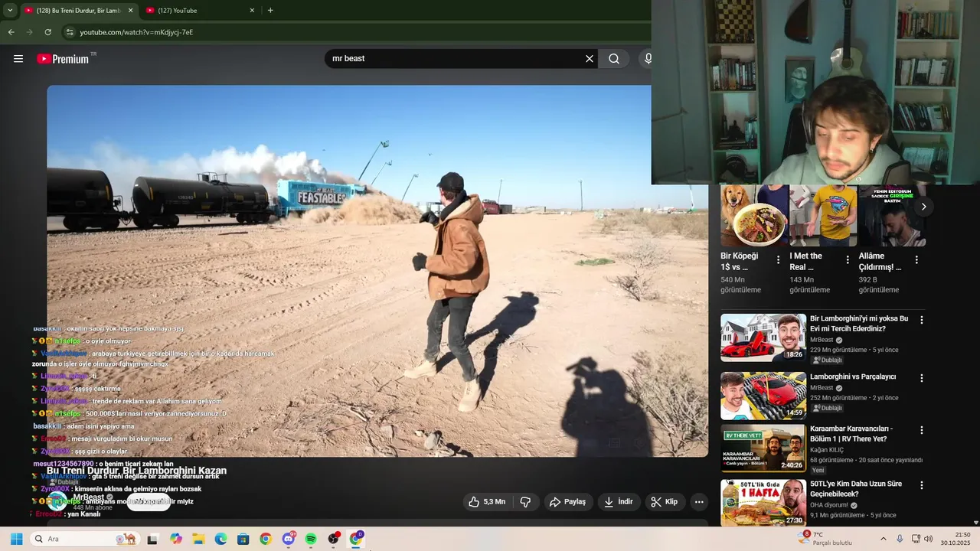
Task: Expand the tab search dropdown arrow
Action: click(10, 11)
